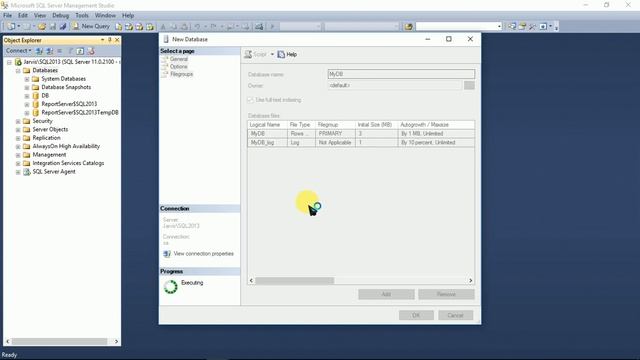This screenshot has height=360, width=640.
Task: Click View connection properties link
Action: [203, 254]
